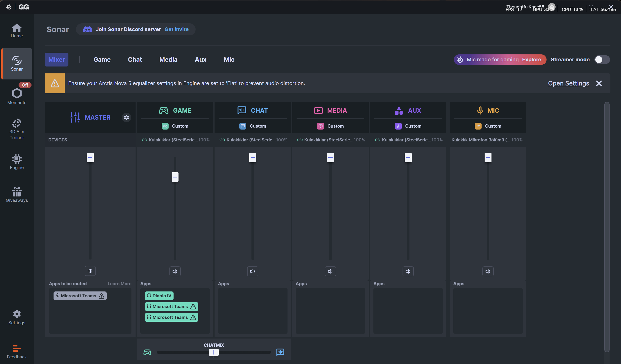The height and width of the screenshot is (364, 621).
Task: Click the Game controller icon in channel header
Action: coord(164,110)
